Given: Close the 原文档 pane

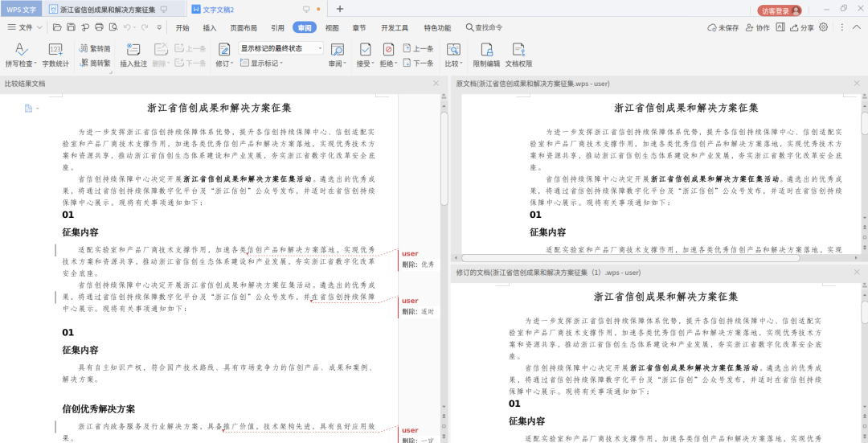Looking at the screenshot, I should pyautogui.click(x=857, y=83).
